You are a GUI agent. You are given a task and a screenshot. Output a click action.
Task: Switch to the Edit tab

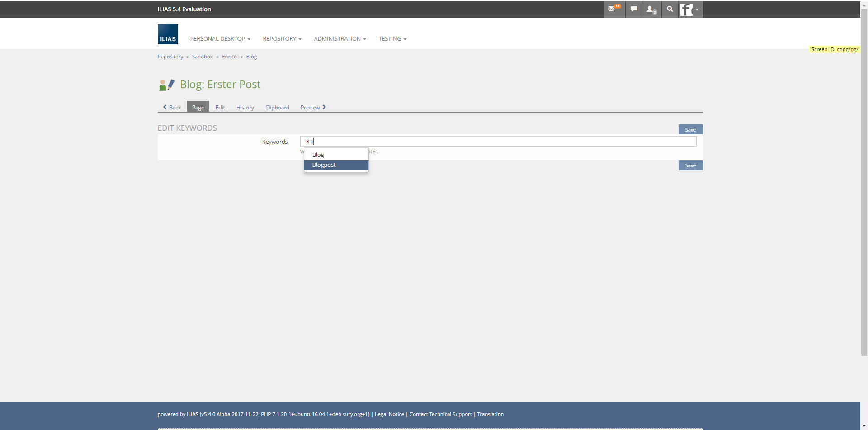pyautogui.click(x=220, y=108)
